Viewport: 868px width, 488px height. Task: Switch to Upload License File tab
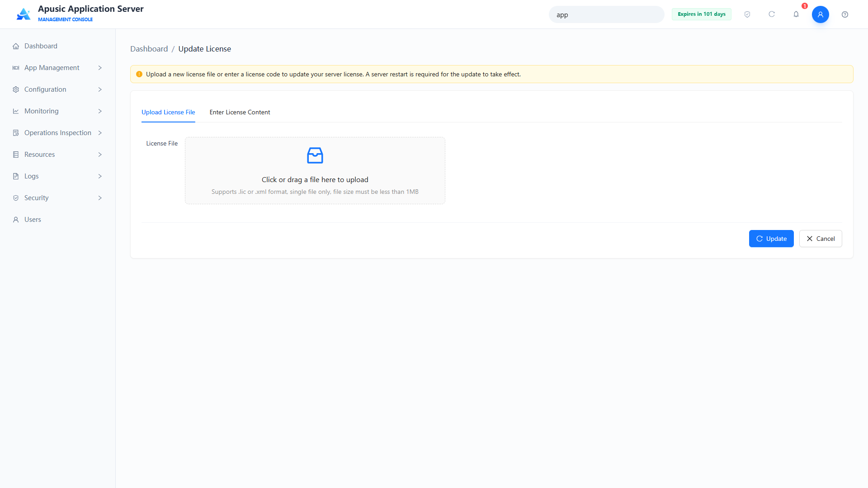pos(168,112)
